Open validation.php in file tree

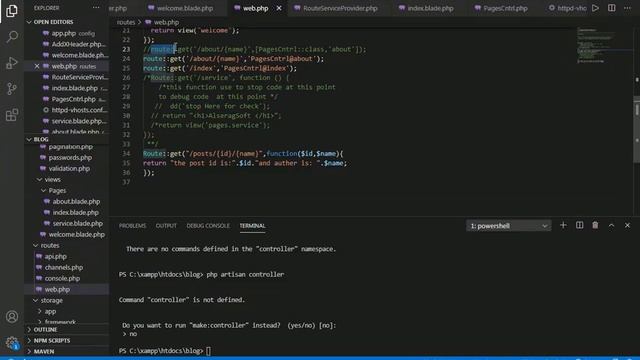[x=67, y=169]
